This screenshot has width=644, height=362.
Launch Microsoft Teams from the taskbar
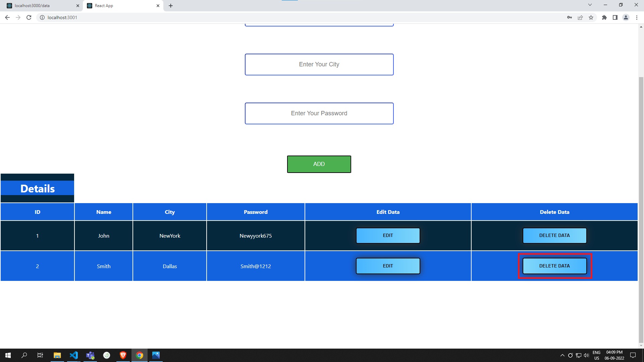pos(90,355)
